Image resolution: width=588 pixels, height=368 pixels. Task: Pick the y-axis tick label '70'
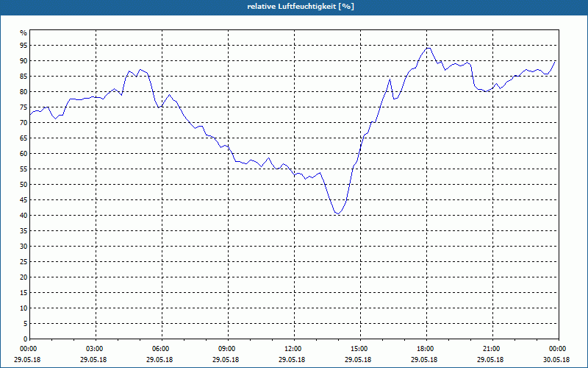24,123
